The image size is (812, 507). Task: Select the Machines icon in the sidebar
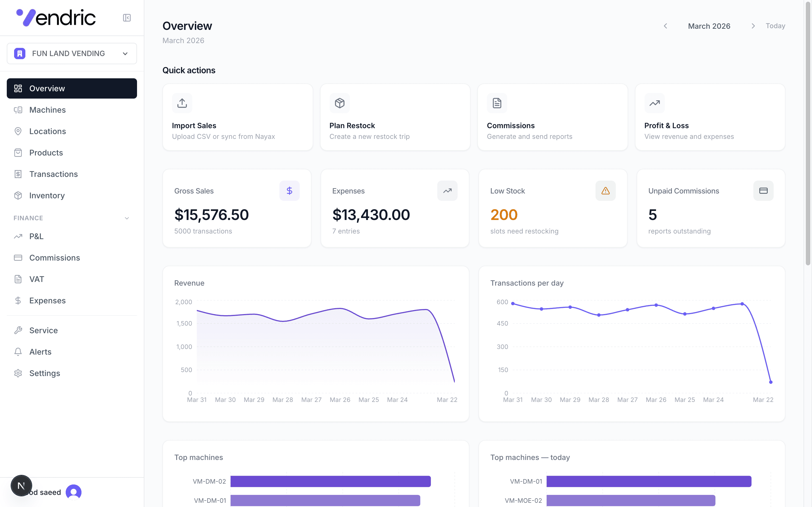[x=18, y=110]
